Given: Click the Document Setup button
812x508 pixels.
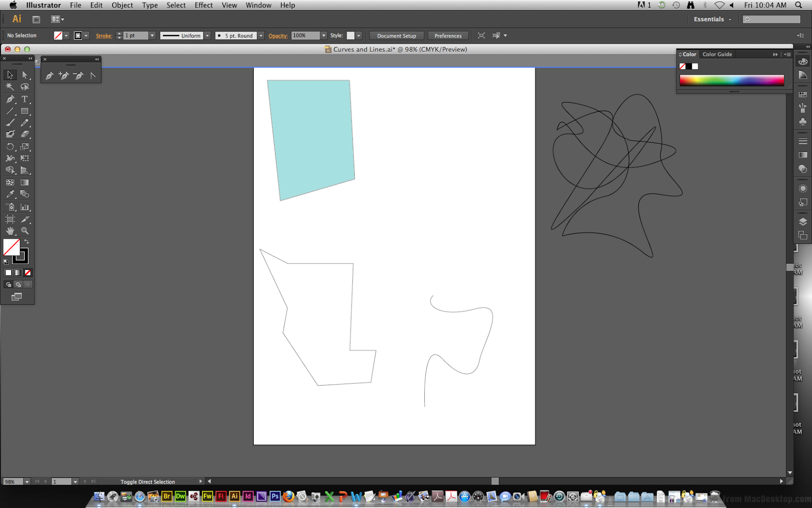Looking at the screenshot, I should (x=396, y=36).
